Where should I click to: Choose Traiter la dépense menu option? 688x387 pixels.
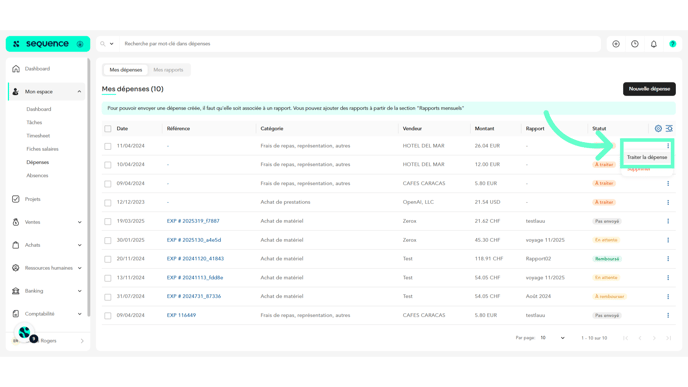click(x=647, y=157)
